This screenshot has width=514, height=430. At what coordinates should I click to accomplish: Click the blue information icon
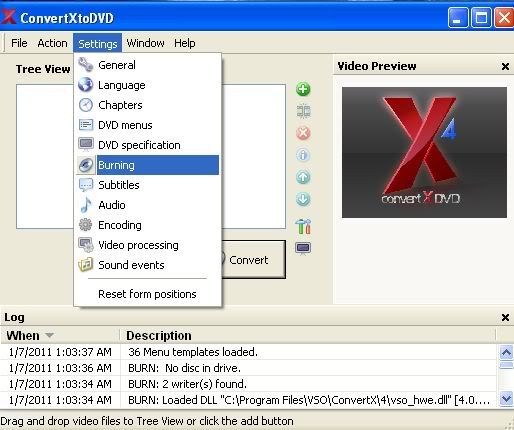pos(303,155)
